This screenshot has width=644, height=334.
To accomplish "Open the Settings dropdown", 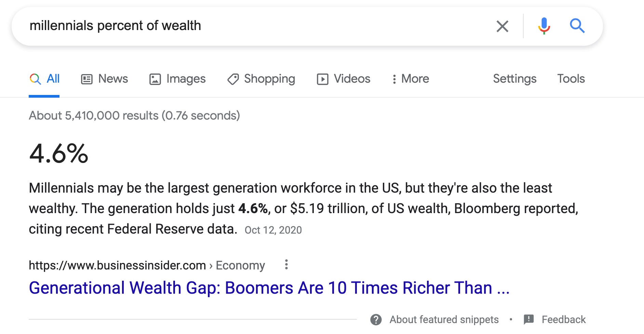I will (514, 79).
